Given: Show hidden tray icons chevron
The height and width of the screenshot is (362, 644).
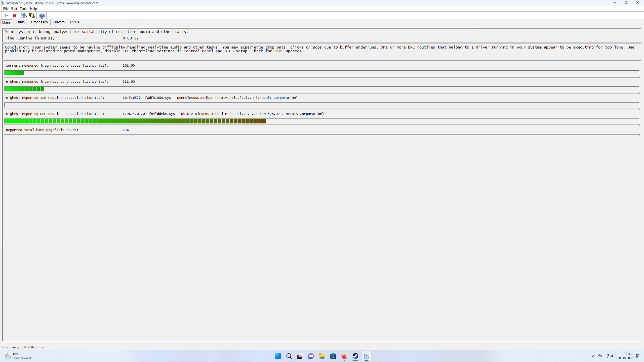Looking at the screenshot, I should (594, 356).
